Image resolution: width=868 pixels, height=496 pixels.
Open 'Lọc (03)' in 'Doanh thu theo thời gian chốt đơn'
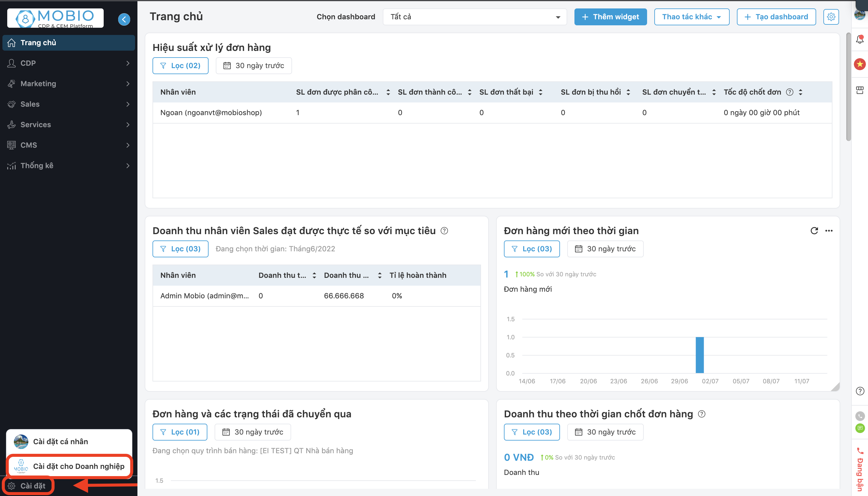click(532, 432)
